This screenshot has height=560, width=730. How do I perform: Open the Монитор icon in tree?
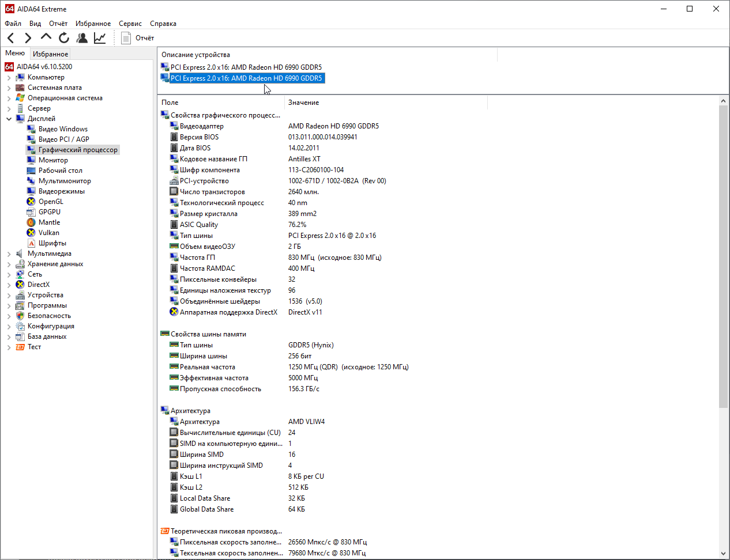coord(31,160)
